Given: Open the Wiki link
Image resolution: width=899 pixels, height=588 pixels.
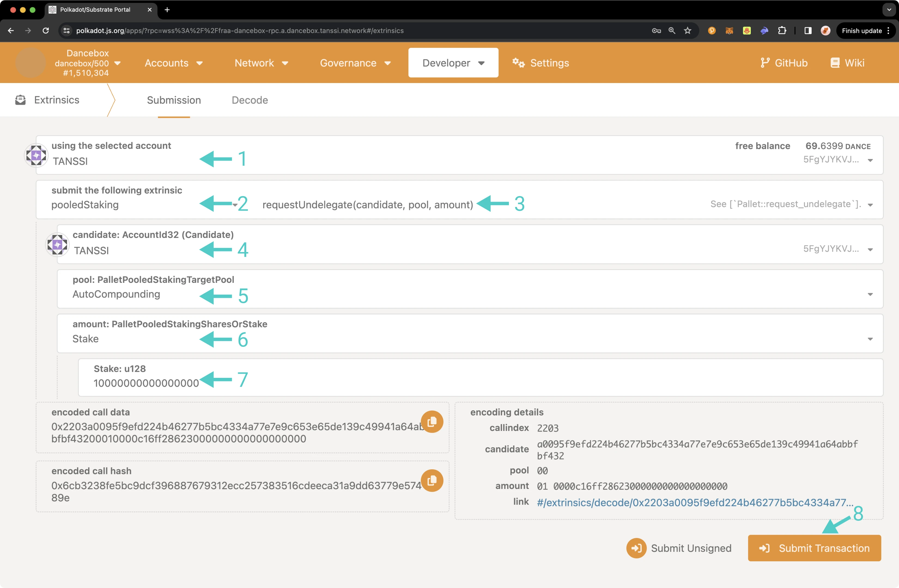Looking at the screenshot, I should pos(848,63).
